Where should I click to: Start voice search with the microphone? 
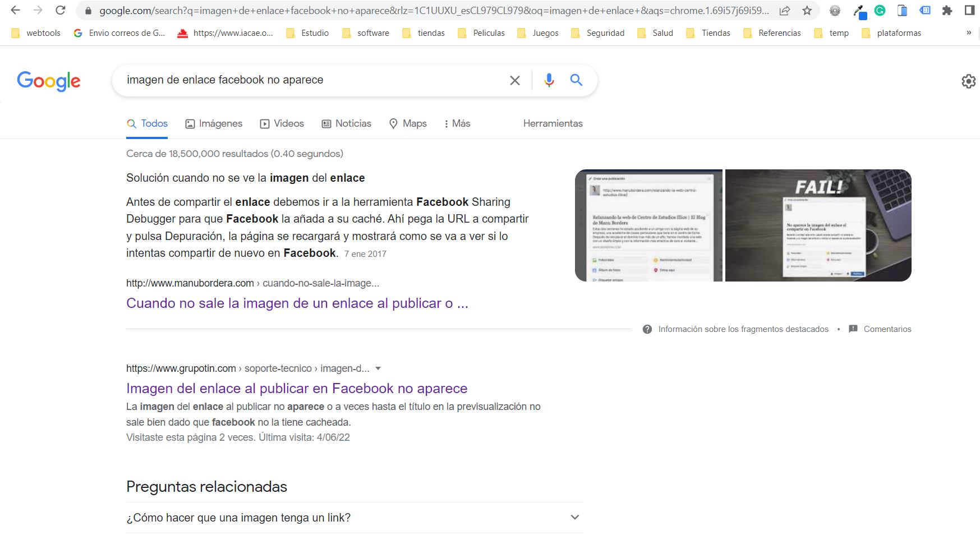coord(549,80)
